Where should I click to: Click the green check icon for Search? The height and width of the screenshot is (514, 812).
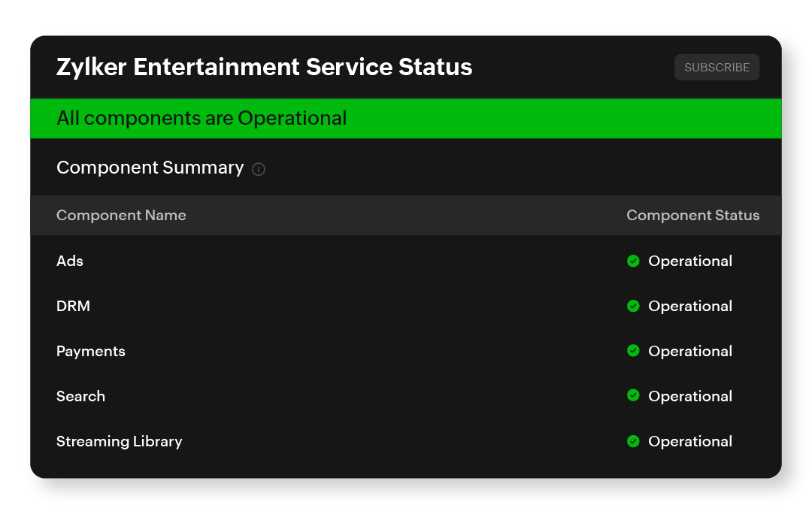click(633, 396)
